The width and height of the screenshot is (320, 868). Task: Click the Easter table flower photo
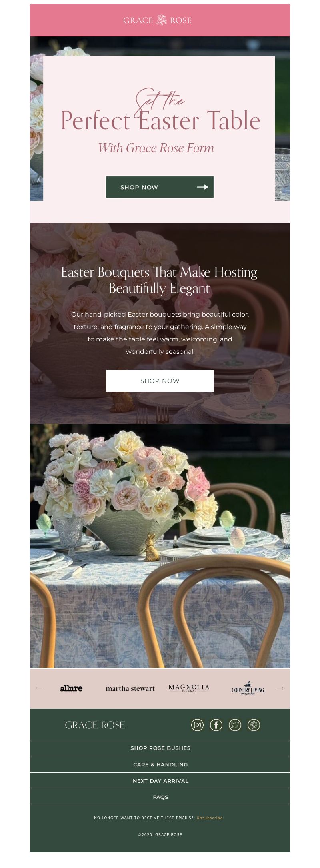pyautogui.click(x=160, y=546)
